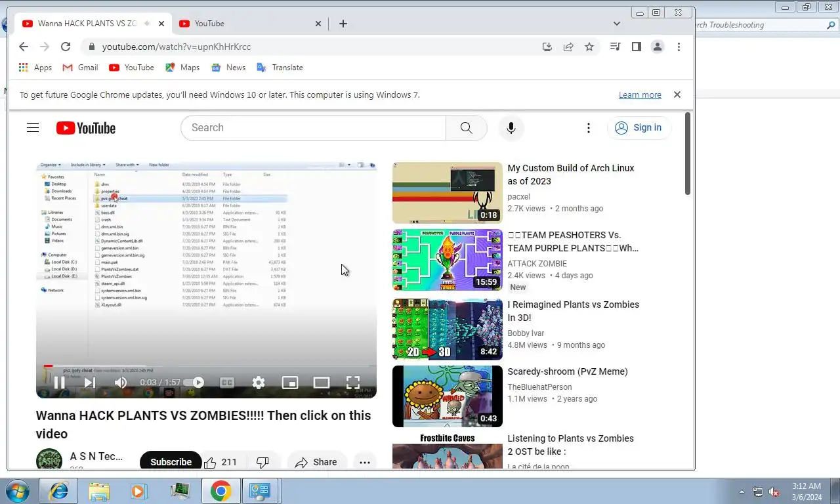Open Windows Explorer from taskbar

[x=99, y=491]
